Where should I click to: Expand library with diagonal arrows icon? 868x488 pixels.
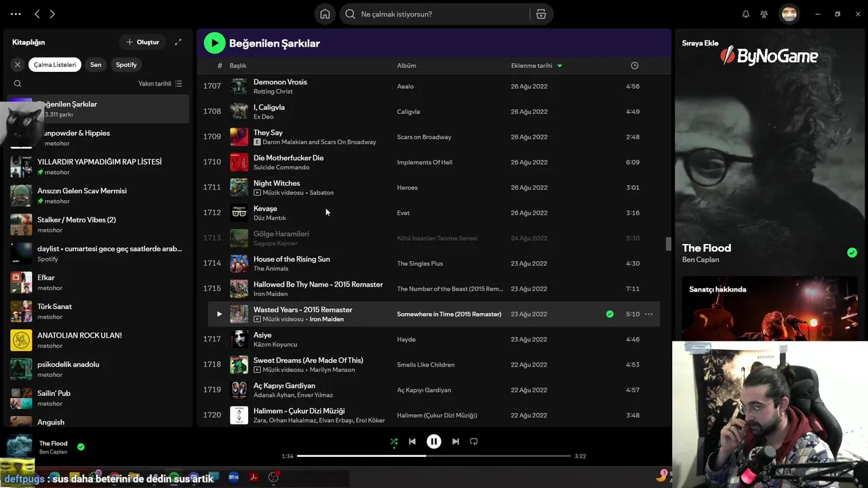[x=178, y=42]
